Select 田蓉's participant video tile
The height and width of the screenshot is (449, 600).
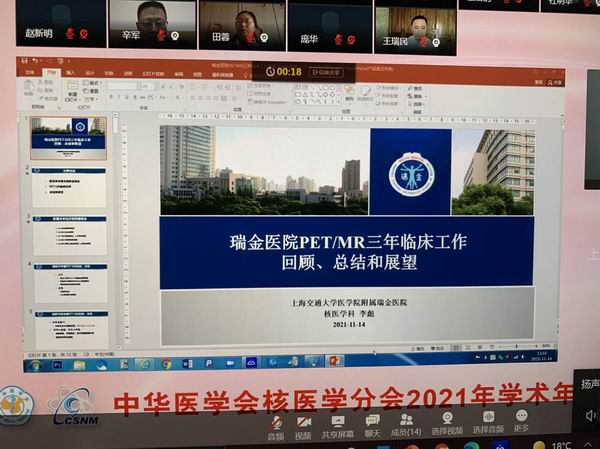pos(242,25)
